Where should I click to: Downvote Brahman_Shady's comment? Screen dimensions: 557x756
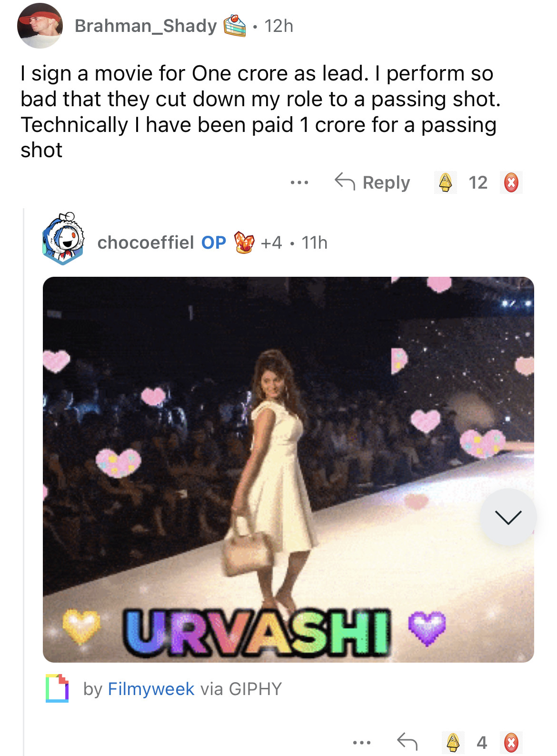[x=511, y=182]
